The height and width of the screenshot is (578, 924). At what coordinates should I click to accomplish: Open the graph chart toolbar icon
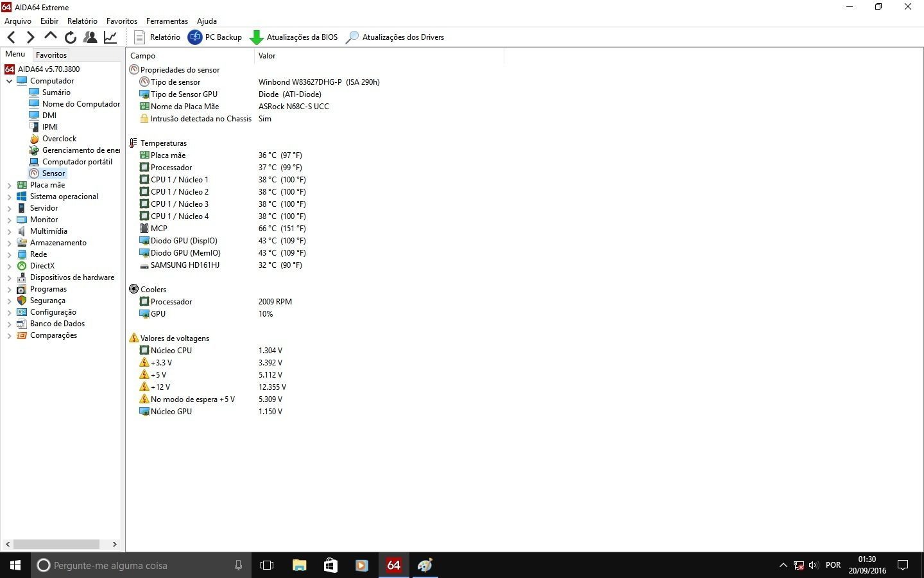coord(110,37)
